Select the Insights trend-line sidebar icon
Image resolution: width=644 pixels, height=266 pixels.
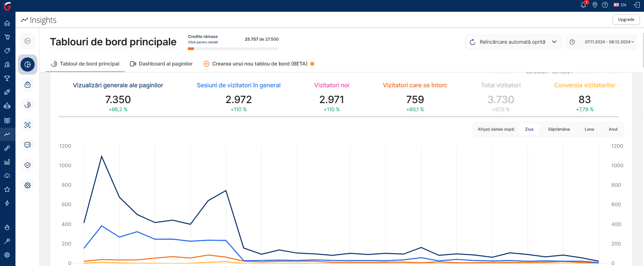click(7, 134)
